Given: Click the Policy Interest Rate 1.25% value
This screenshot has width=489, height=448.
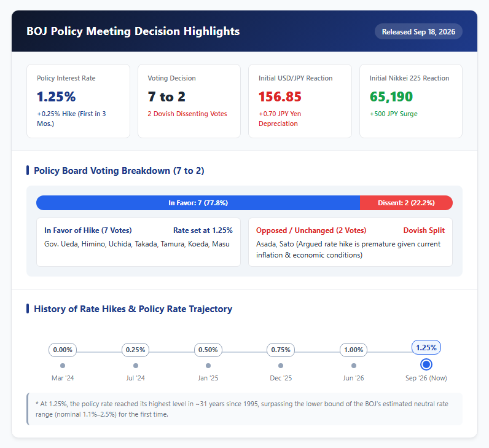Looking at the screenshot, I should [x=56, y=96].
